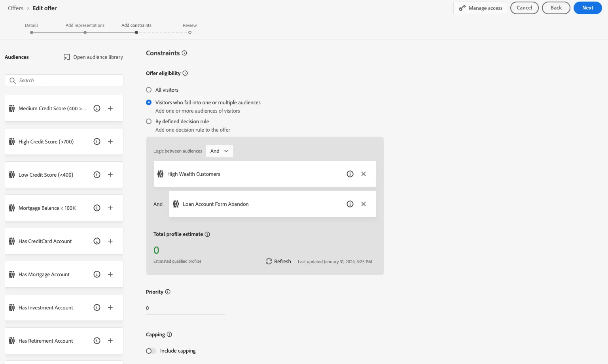The height and width of the screenshot is (364, 608).
Task: Navigate to Offers breadcrumb
Action: click(x=16, y=8)
